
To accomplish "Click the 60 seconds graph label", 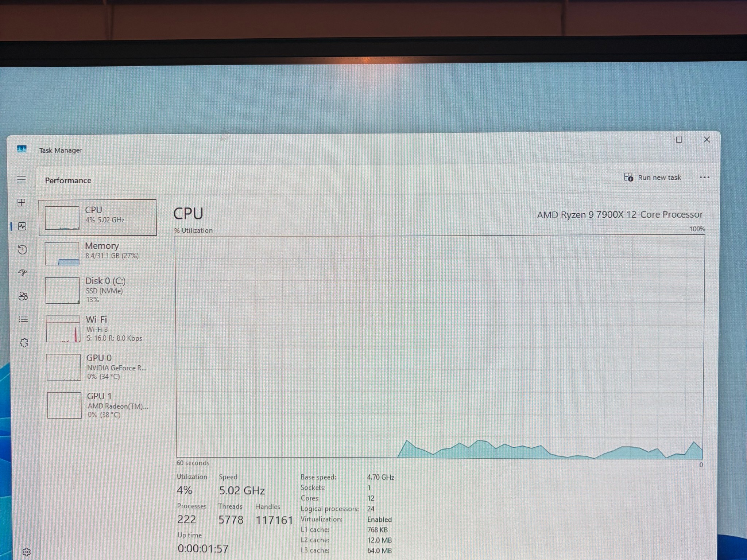I will point(193,463).
